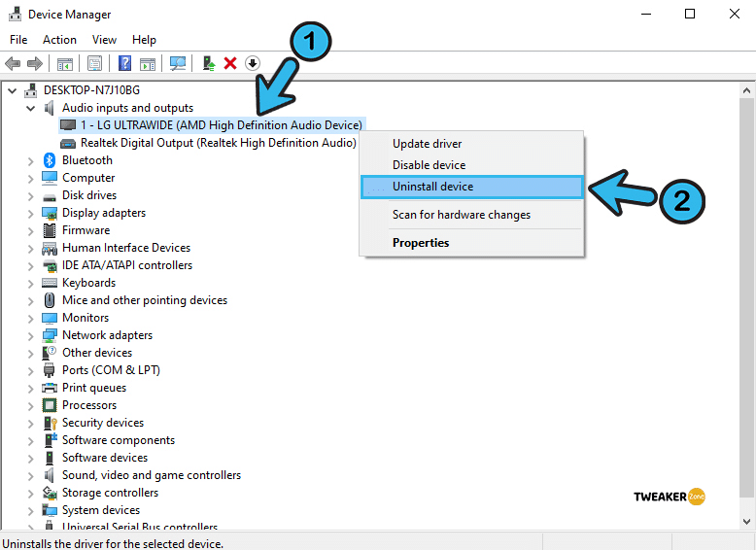Expand the IDE ATA/ATAPI controllers category

click(x=30, y=266)
